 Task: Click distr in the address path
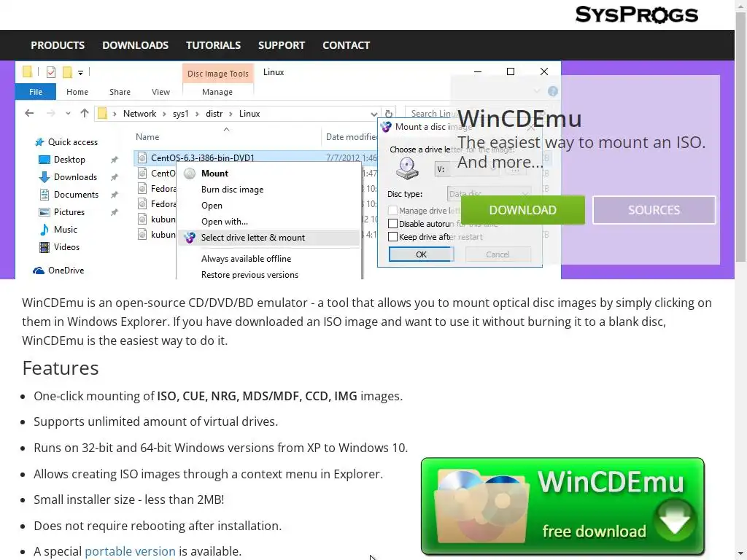214,113
